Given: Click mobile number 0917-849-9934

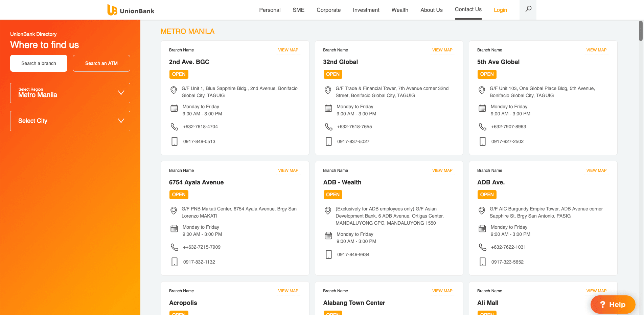Looking at the screenshot, I should point(353,254).
